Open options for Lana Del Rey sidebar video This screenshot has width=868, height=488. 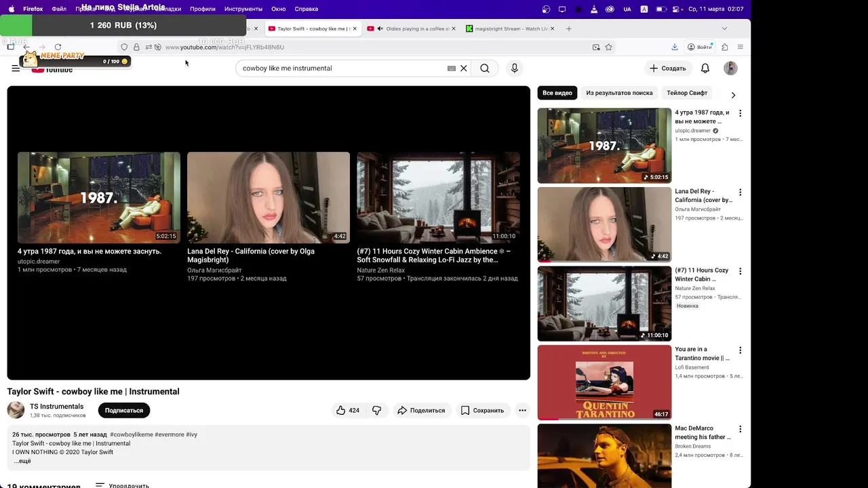(x=740, y=192)
